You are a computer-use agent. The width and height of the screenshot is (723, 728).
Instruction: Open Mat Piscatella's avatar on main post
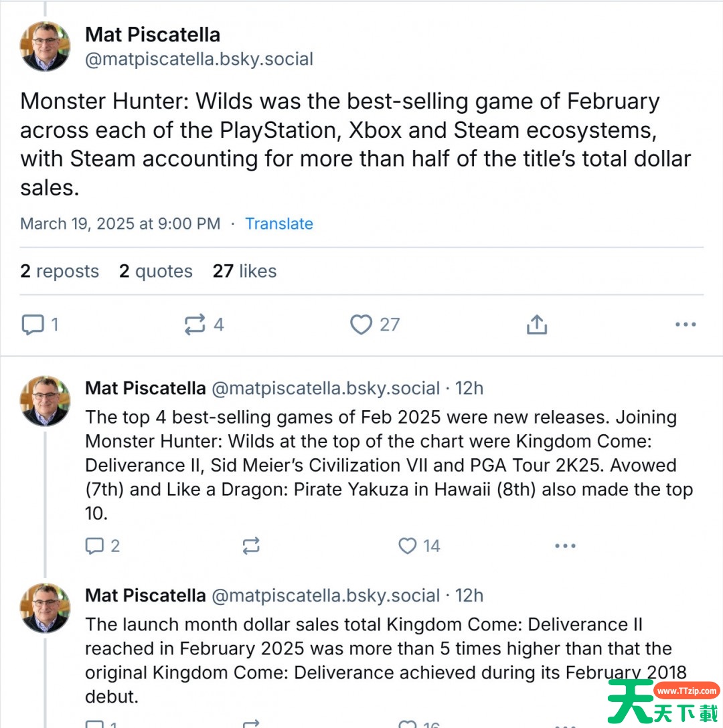click(46, 46)
